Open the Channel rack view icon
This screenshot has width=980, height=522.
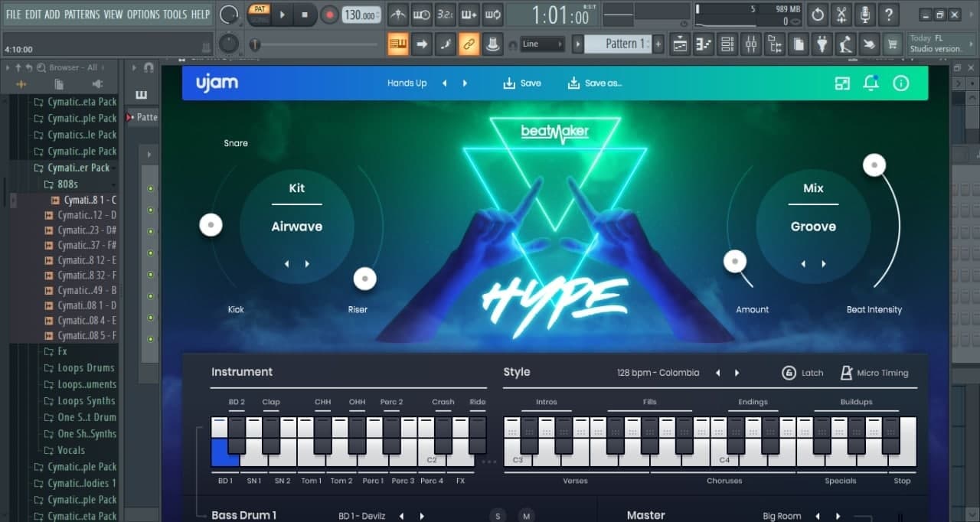click(x=727, y=44)
